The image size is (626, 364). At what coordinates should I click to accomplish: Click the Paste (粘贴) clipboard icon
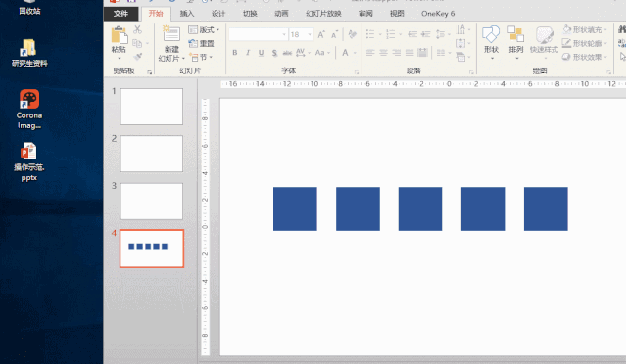pyautogui.click(x=119, y=35)
